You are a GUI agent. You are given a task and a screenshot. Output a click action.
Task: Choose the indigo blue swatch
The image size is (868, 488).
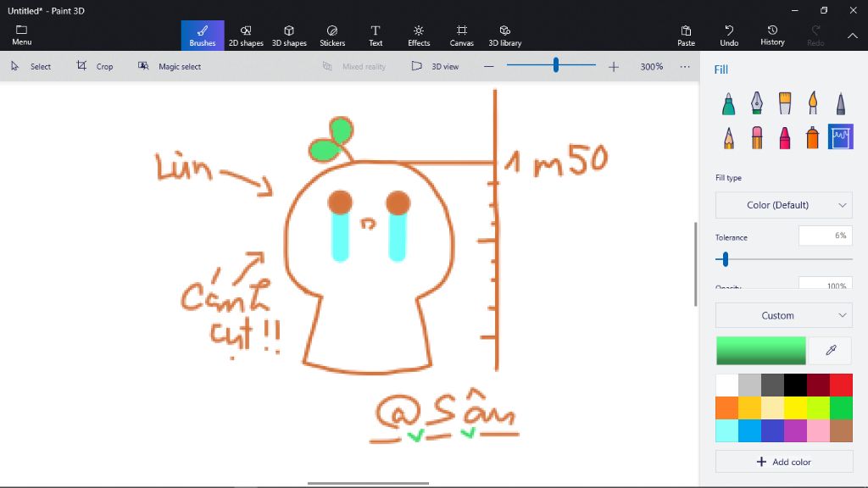pos(772,430)
